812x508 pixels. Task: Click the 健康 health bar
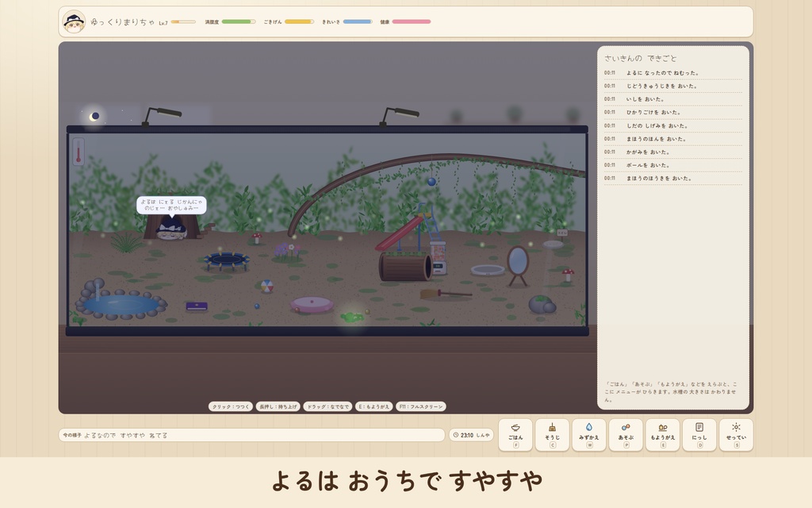point(412,21)
